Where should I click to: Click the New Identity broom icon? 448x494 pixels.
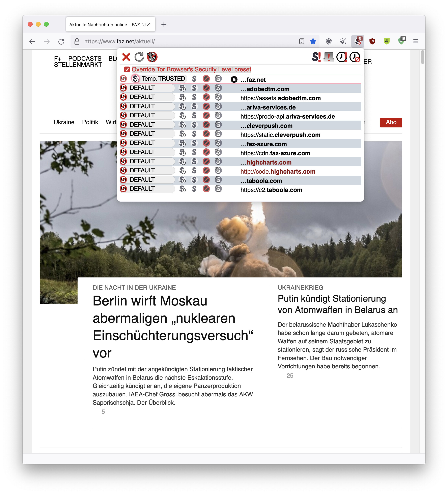[343, 41]
